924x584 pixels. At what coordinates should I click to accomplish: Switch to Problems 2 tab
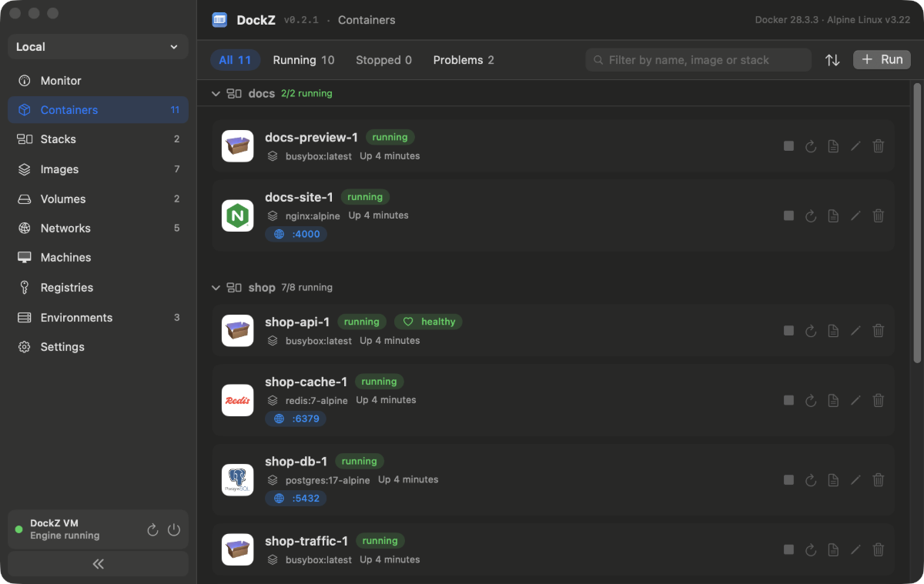(464, 60)
